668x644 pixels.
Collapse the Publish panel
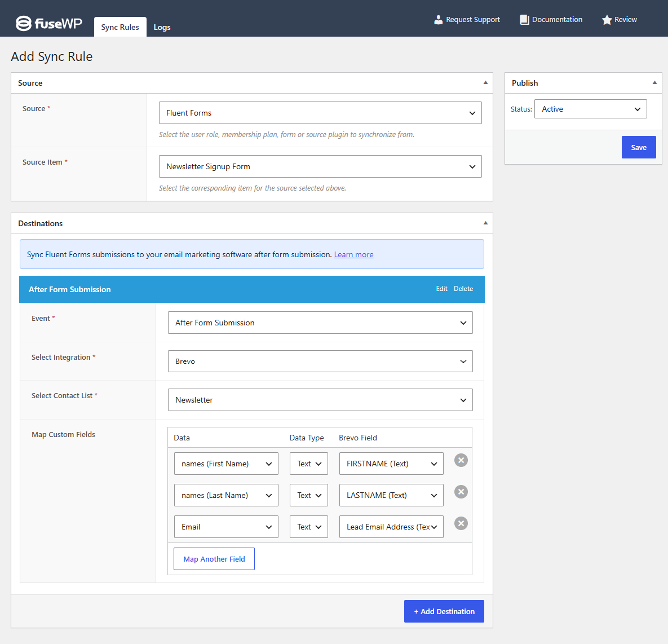tap(654, 83)
